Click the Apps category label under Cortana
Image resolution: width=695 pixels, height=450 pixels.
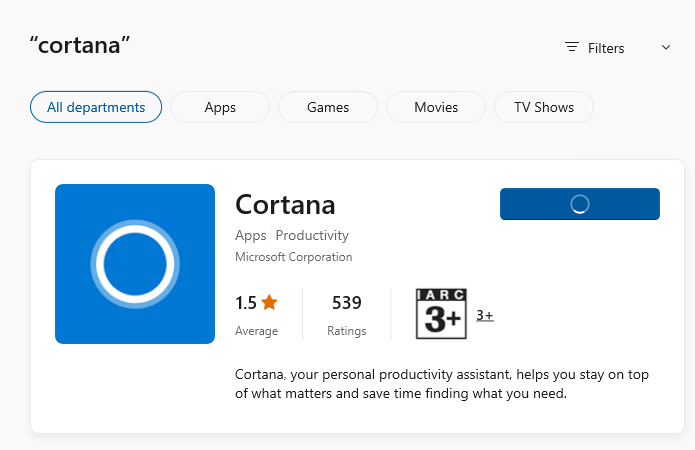click(x=250, y=235)
